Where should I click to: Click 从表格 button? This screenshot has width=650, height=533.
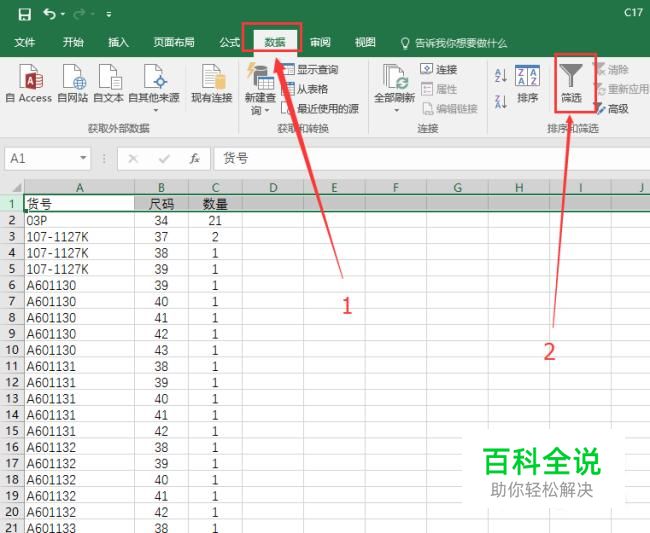pos(305,89)
